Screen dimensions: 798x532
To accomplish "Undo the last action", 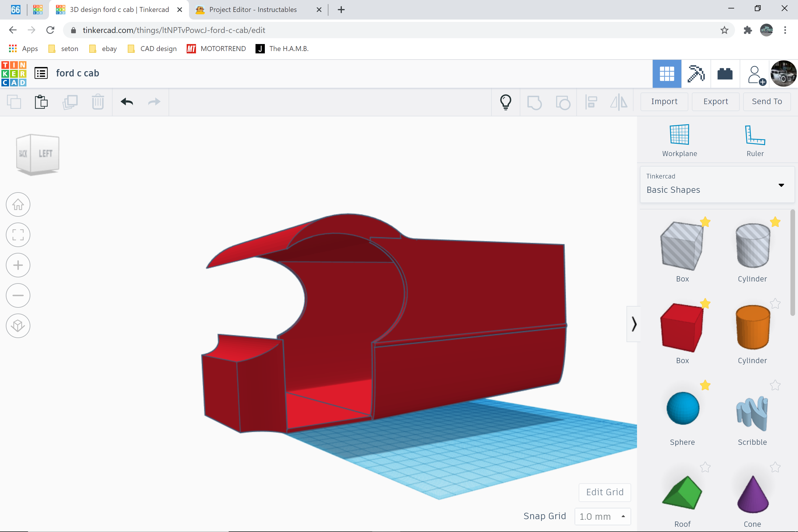I will (x=127, y=102).
